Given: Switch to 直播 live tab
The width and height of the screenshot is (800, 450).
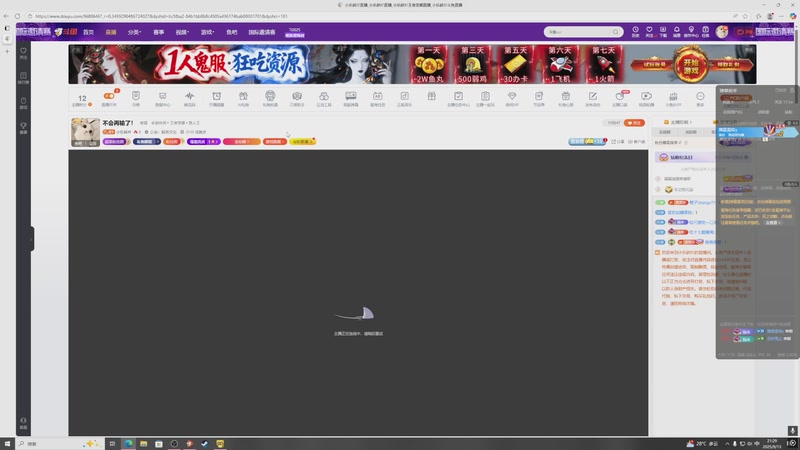Looking at the screenshot, I should coord(111,32).
